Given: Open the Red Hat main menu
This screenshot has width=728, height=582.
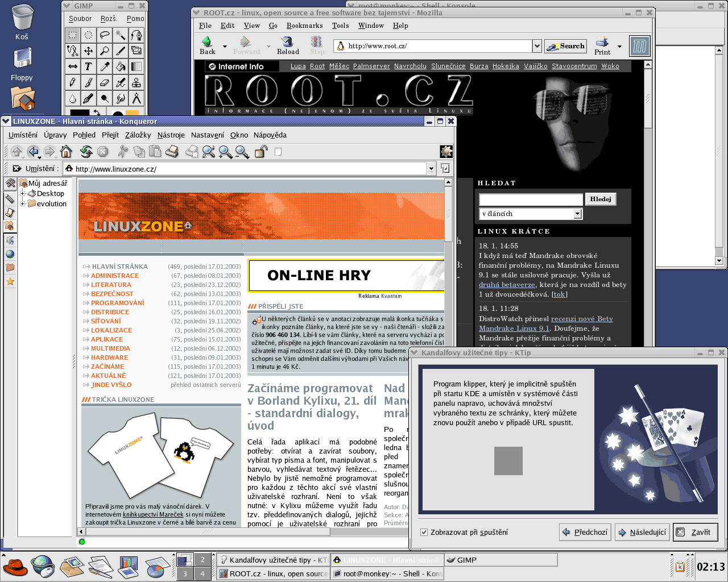Looking at the screenshot, I should click(15, 566).
